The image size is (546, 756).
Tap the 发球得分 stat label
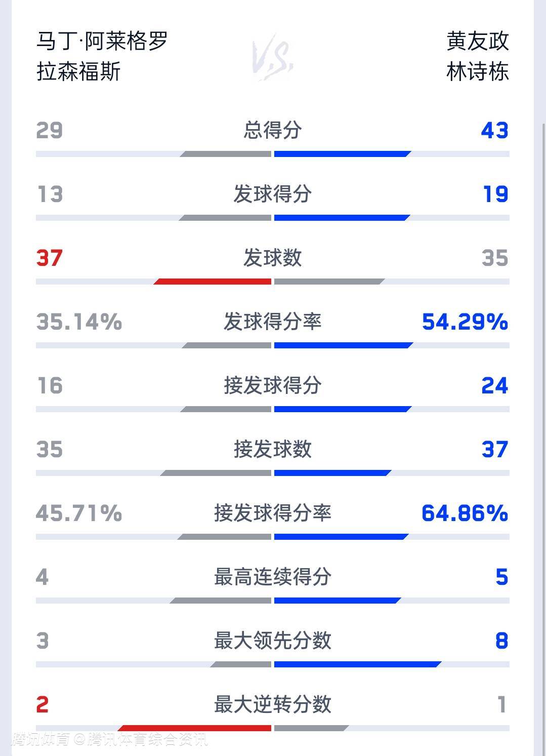(x=273, y=194)
